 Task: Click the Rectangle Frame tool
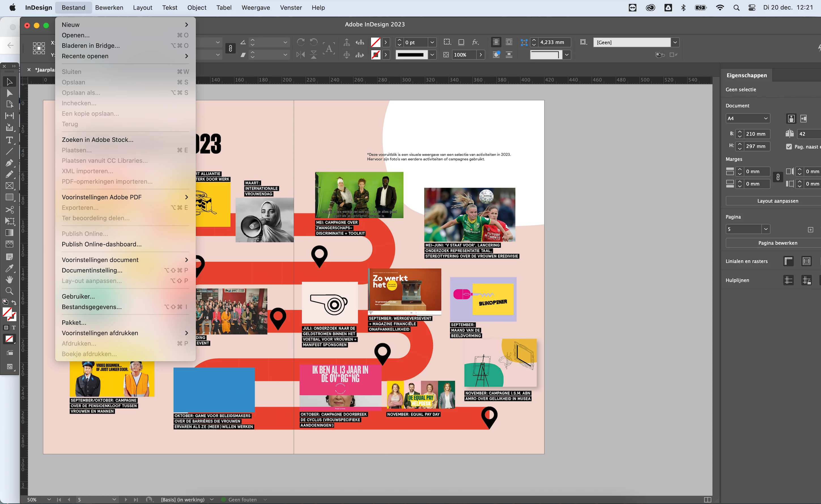pos(9,186)
